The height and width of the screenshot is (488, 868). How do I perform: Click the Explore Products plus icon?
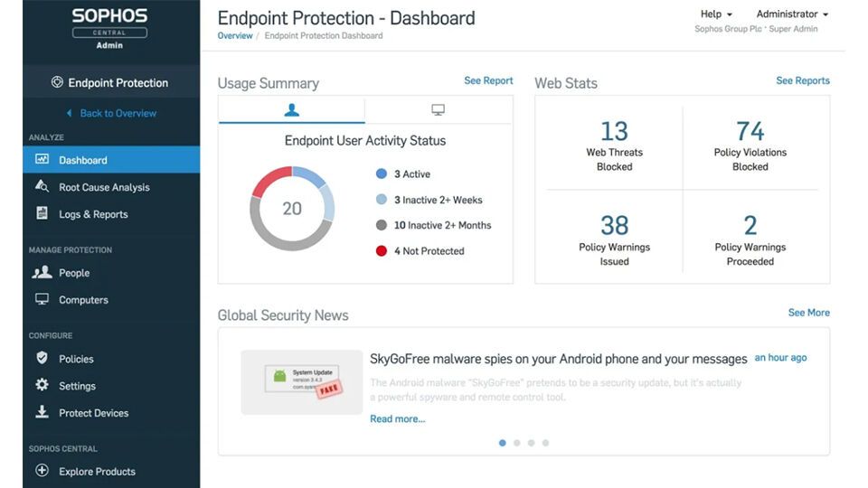[42, 471]
